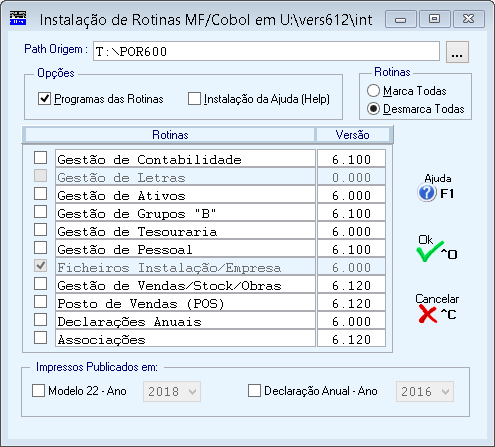The width and height of the screenshot is (495, 447).
Task: Open the Declaração Anual year dropdown
Action: coord(425,391)
